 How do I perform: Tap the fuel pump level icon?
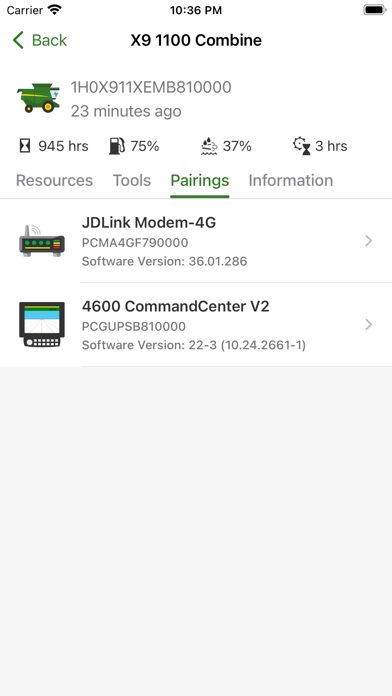[x=117, y=146]
